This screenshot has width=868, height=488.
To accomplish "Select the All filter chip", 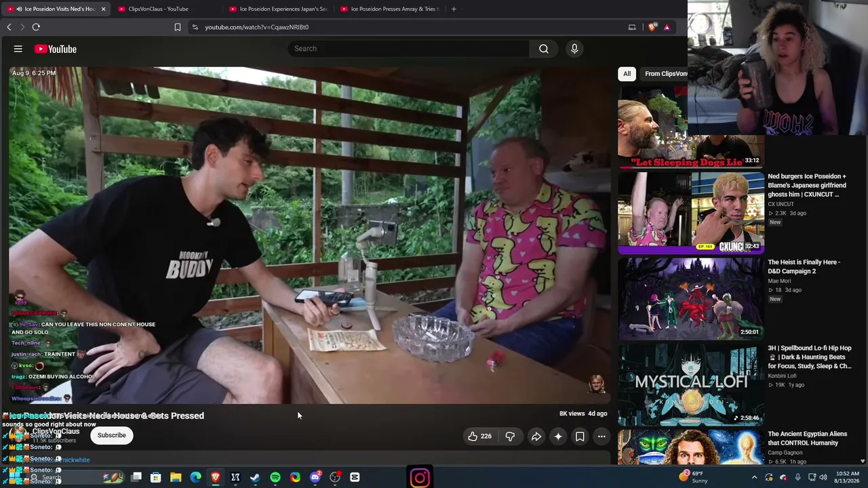I will (x=627, y=74).
